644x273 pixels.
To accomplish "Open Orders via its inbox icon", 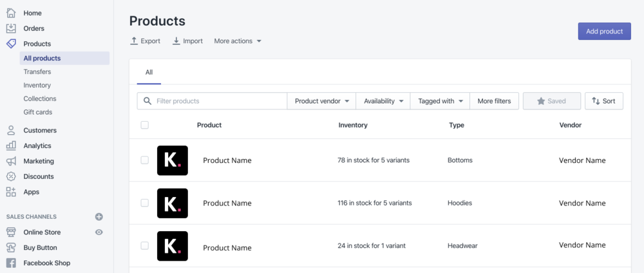I will coord(11,28).
